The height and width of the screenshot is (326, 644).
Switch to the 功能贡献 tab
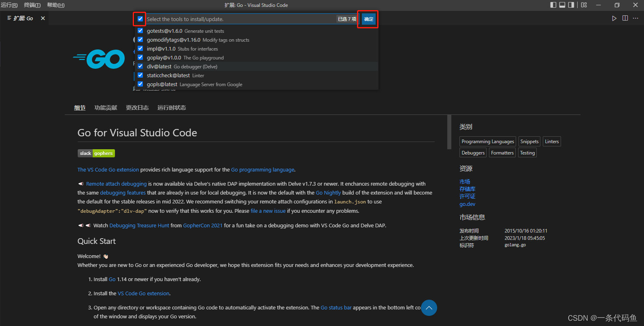106,108
